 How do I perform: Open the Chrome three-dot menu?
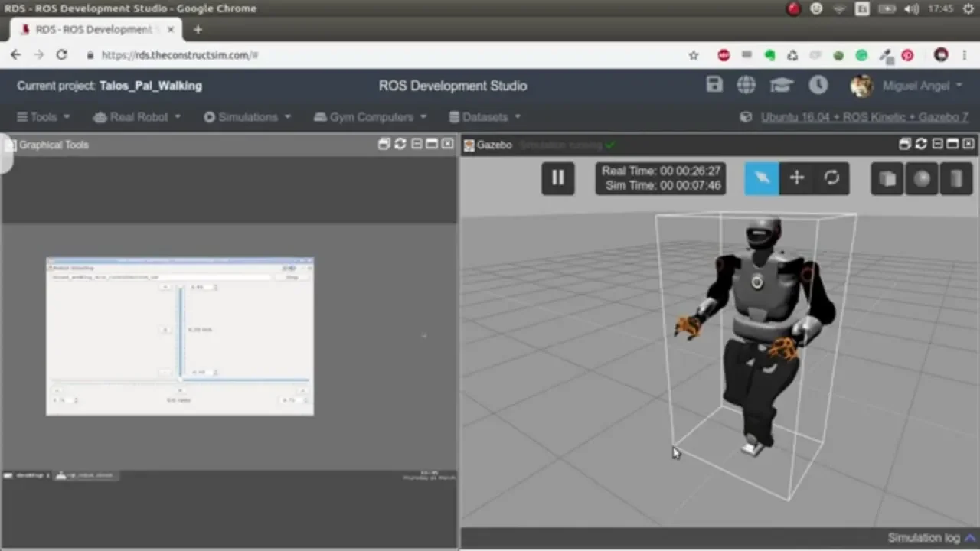click(x=965, y=55)
